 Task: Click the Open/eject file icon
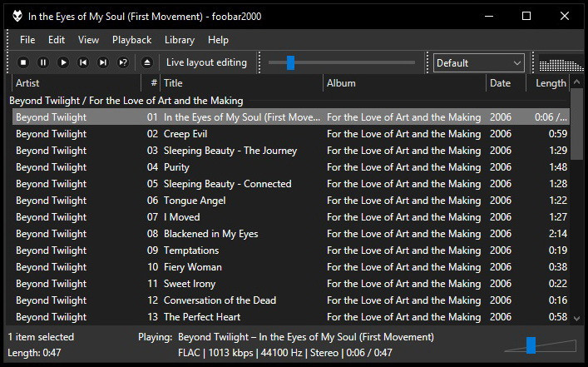pyautogui.click(x=147, y=62)
